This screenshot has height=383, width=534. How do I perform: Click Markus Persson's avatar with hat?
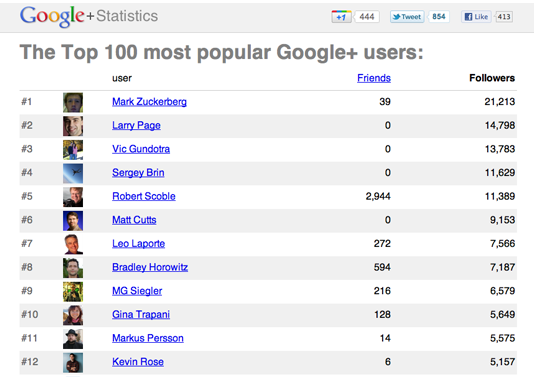tap(73, 339)
